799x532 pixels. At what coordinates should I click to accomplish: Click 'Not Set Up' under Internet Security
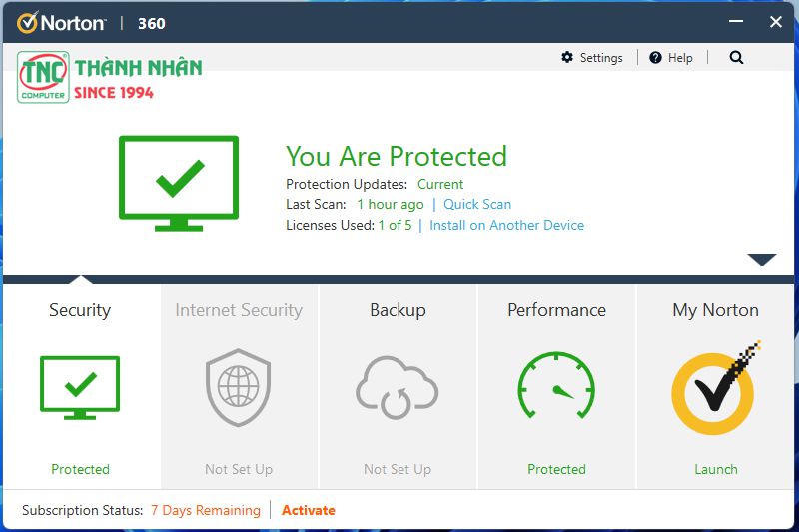(239, 469)
